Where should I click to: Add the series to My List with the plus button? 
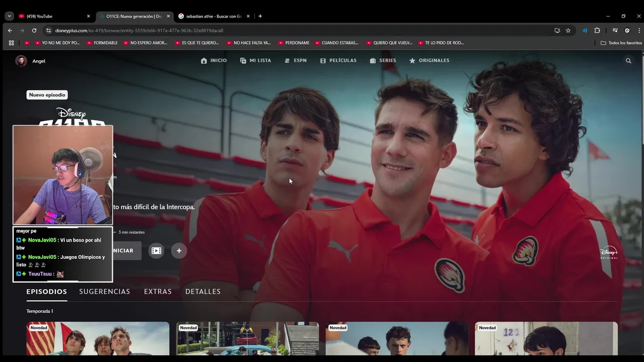coord(179,250)
